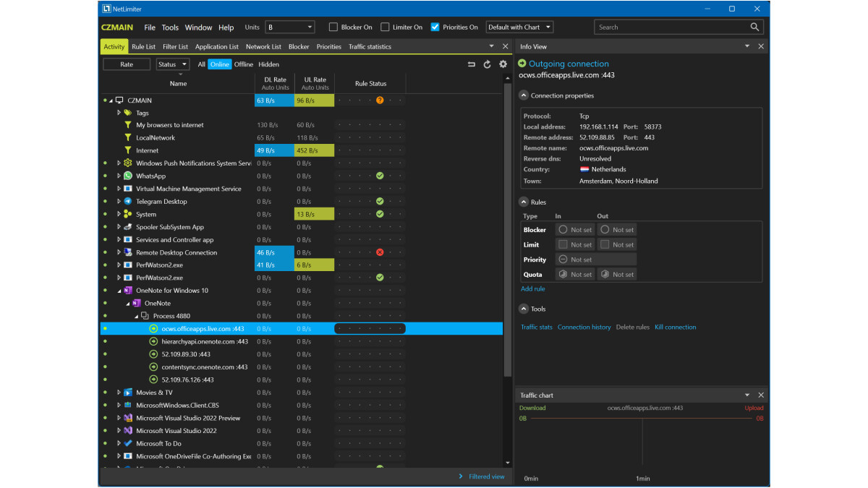Click the Movies & TV icon

coord(128,393)
